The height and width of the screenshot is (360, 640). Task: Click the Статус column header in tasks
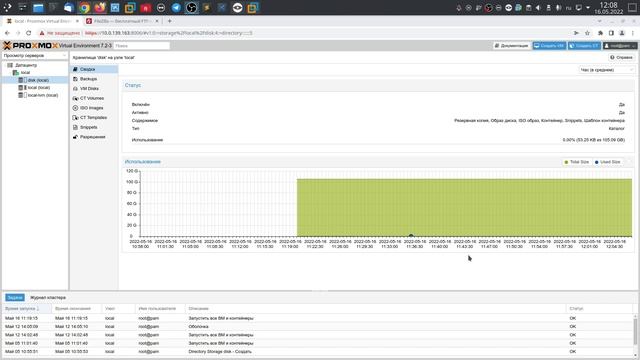[599, 309]
